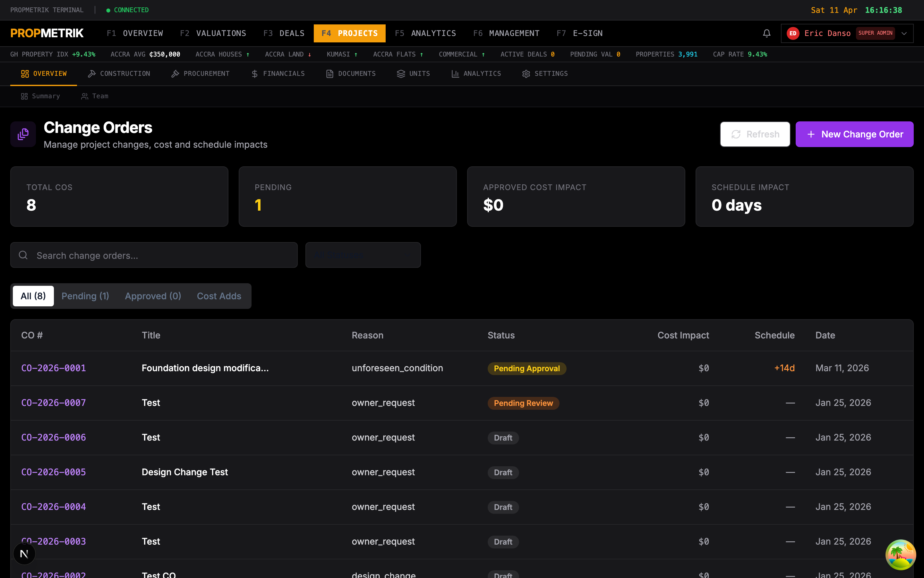Open the Construction tab
924x578 pixels.
(119, 74)
